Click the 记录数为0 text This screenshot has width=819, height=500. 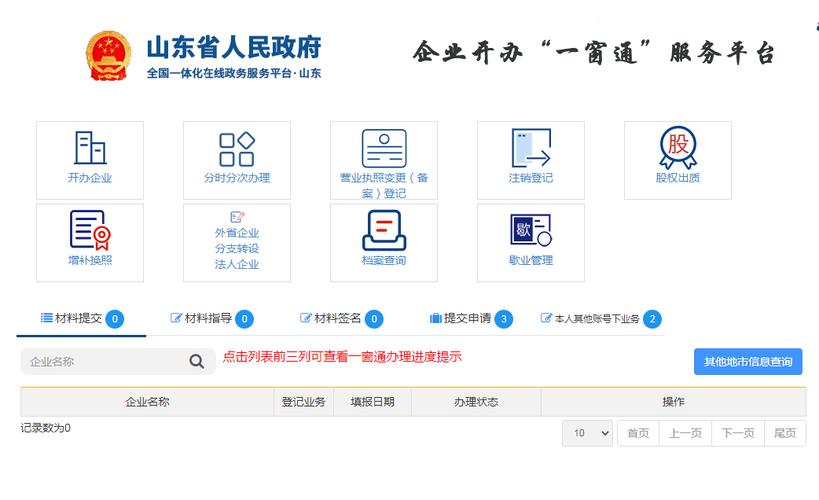pyautogui.click(x=45, y=428)
